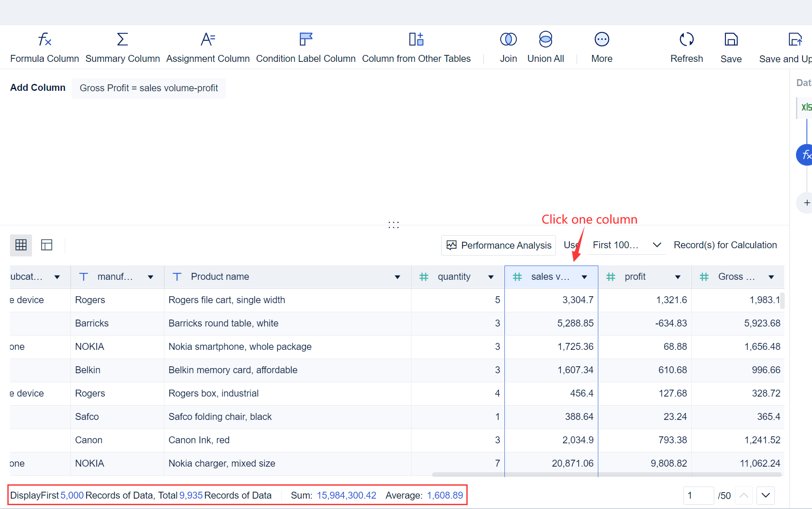Viewport: 812px width, 509px height.
Task: Click cell 'Canon Ink, red'
Action: click(x=288, y=440)
